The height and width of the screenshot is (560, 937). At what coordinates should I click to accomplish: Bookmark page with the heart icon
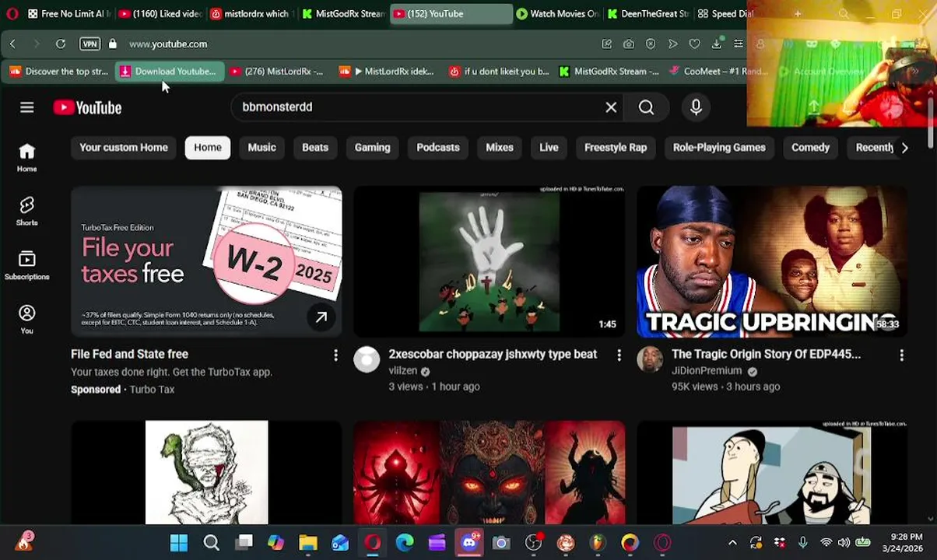pyautogui.click(x=694, y=44)
